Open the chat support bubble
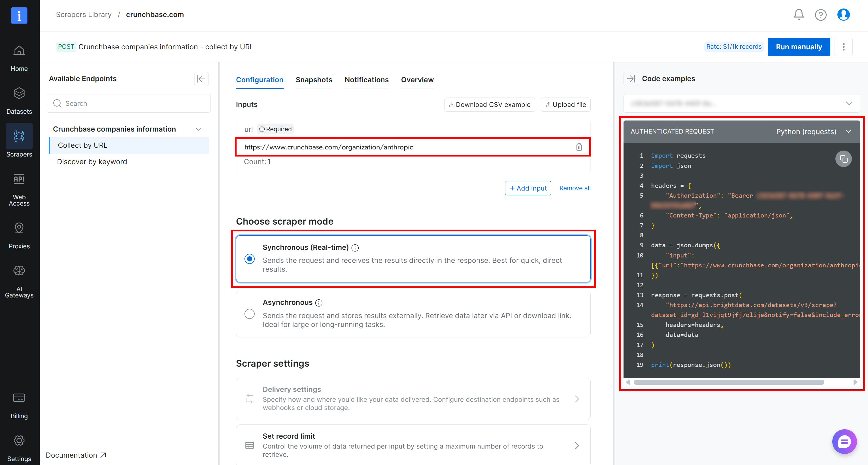 pos(844,441)
